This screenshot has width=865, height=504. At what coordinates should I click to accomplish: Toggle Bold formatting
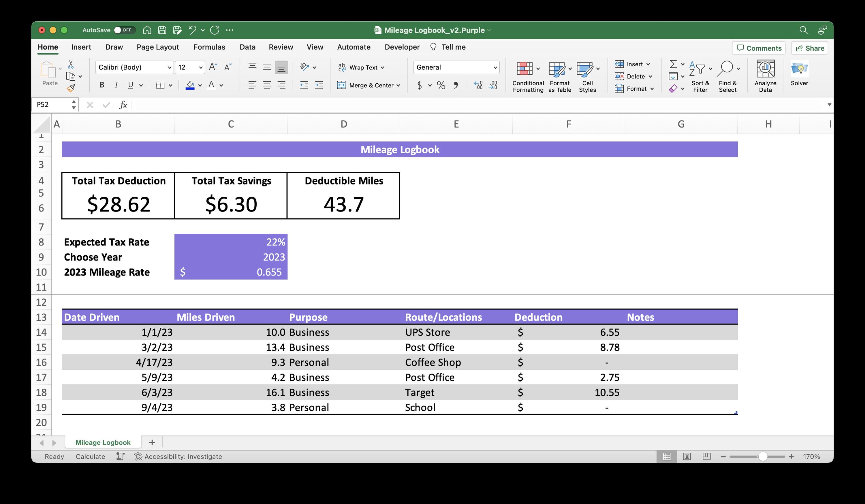(x=102, y=85)
